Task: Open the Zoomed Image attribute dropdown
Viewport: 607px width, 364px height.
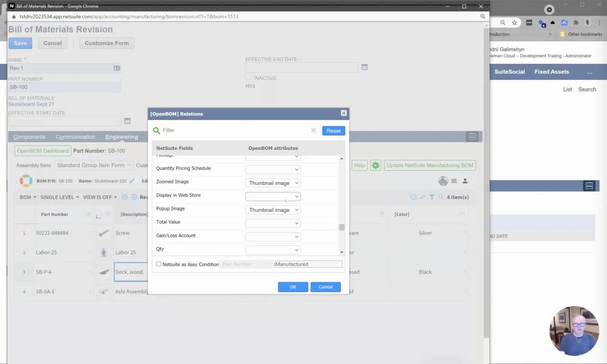Action: pyautogui.click(x=273, y=183)
